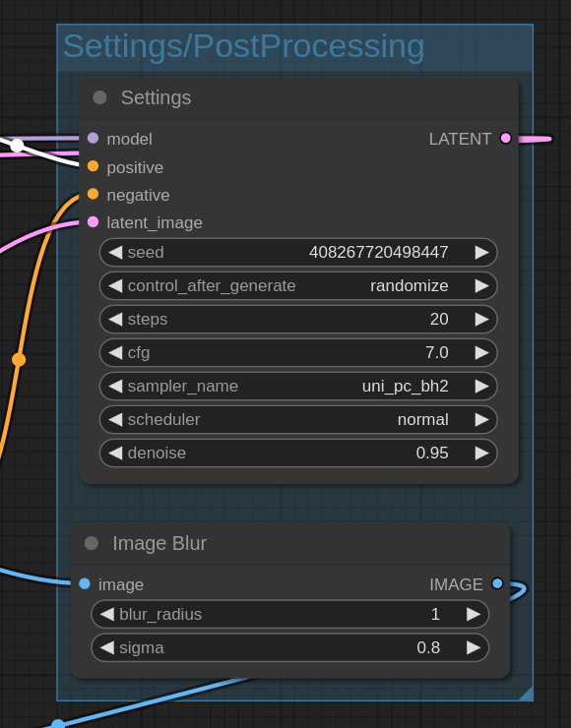Collapse the Image Blur node via its title dot

92,543
